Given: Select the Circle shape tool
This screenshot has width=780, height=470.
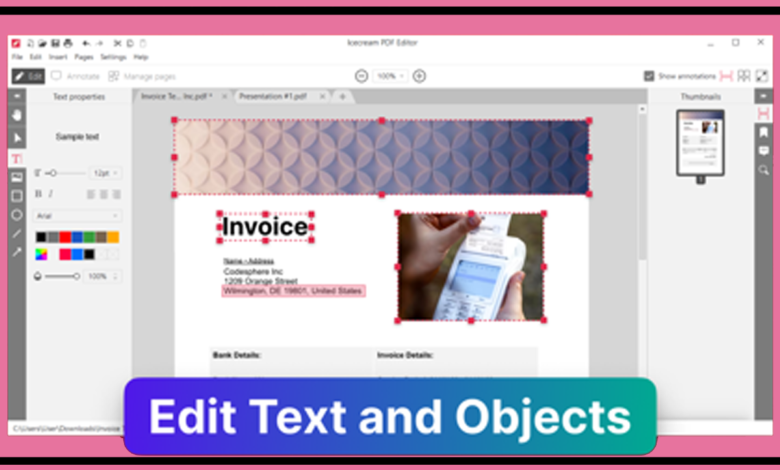Looking at the screenshot, I should click(17, 215).
